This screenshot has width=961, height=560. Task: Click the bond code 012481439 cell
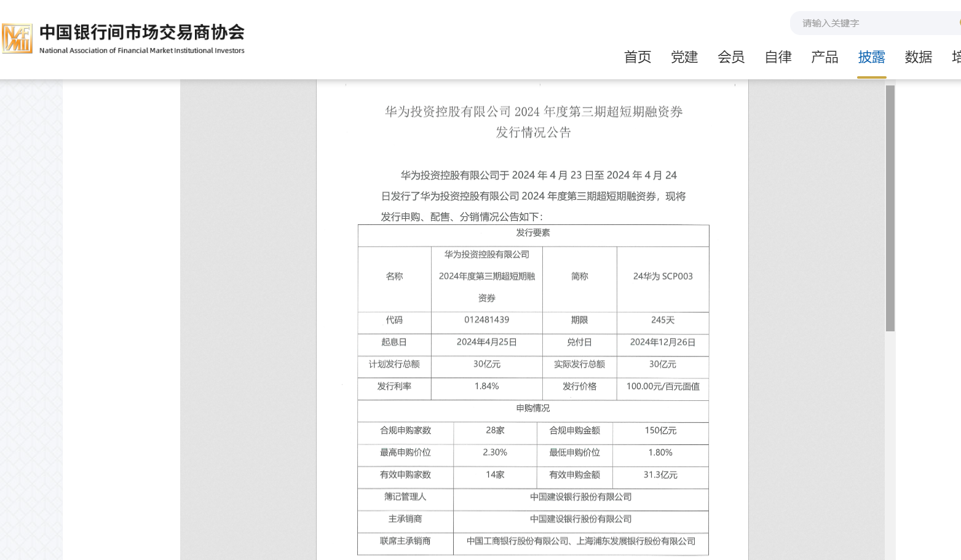coord(486,320)
